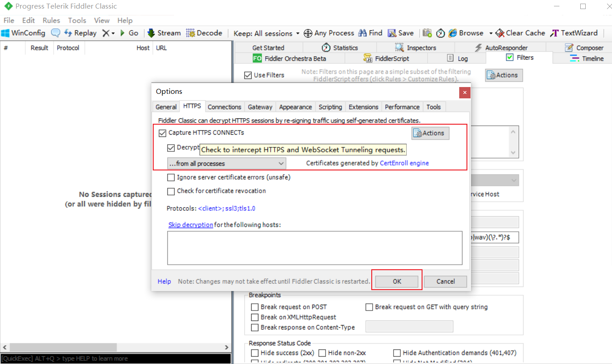Click Actions button in the Filters tab

click(504, 75)
